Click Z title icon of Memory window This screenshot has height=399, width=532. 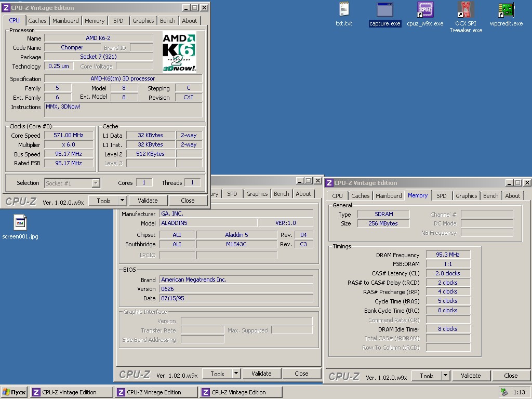329,182
